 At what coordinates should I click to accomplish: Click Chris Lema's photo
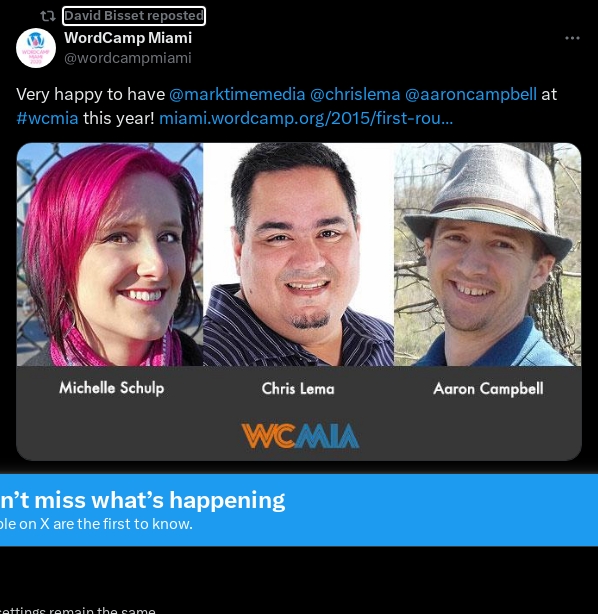point(298,255)
